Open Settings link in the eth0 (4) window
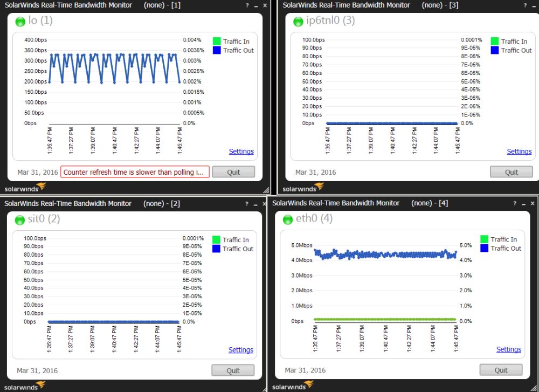This screenshot has height=392, width=539. 509,349
